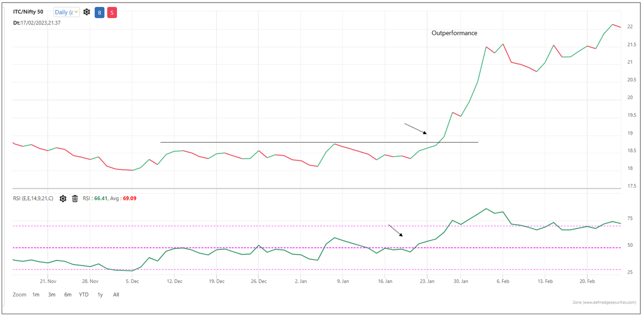Open the Daily timeframe dropdown
Viewport: 644px width, 319px height.
click(x=67, y=12)
